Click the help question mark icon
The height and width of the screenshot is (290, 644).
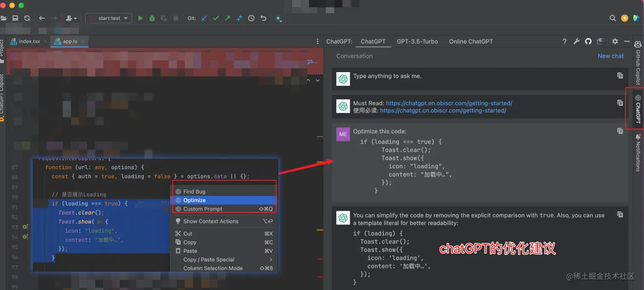[x=564, y=41]
